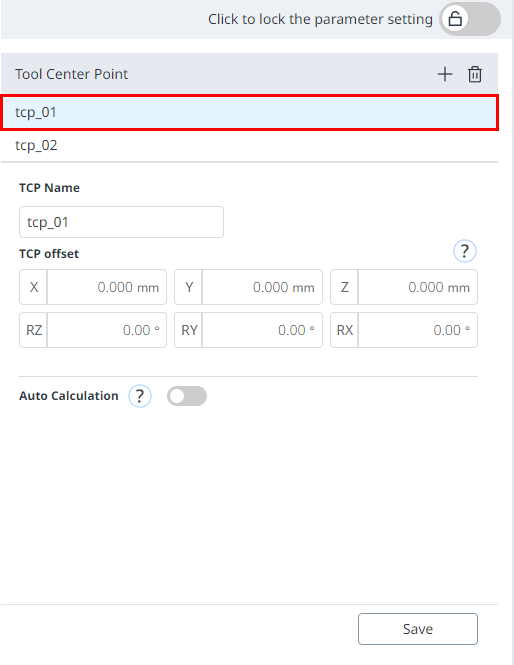The image size is (514, 665).
Task: Save the TCP settings
Action: [x=418, y=629]
